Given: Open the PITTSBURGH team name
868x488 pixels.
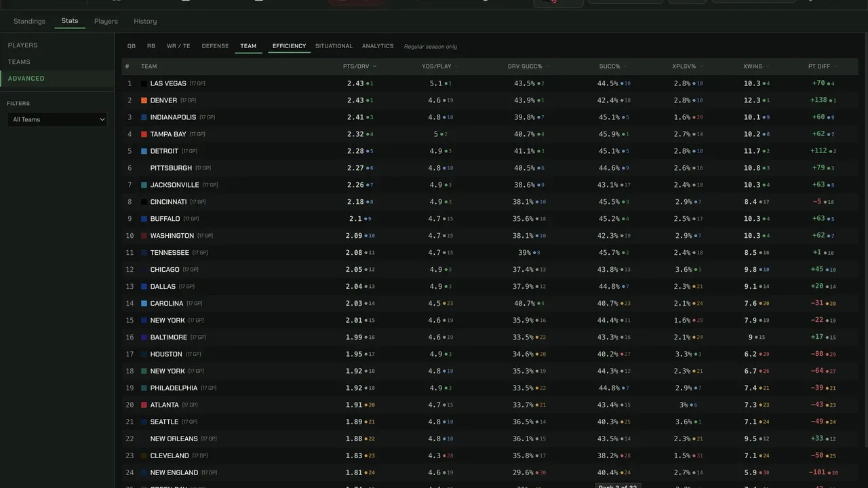Looking at the screenshot, I should click(171, 168).
